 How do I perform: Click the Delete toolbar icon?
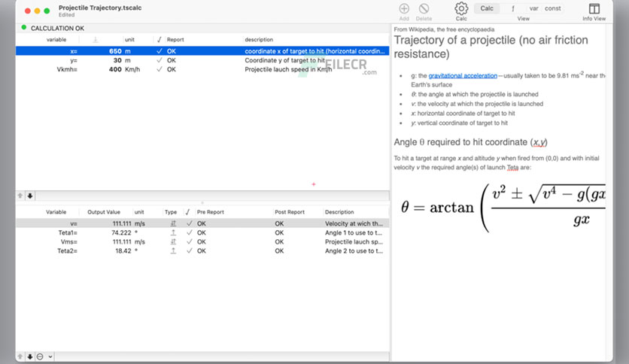[x=424, y=8]
